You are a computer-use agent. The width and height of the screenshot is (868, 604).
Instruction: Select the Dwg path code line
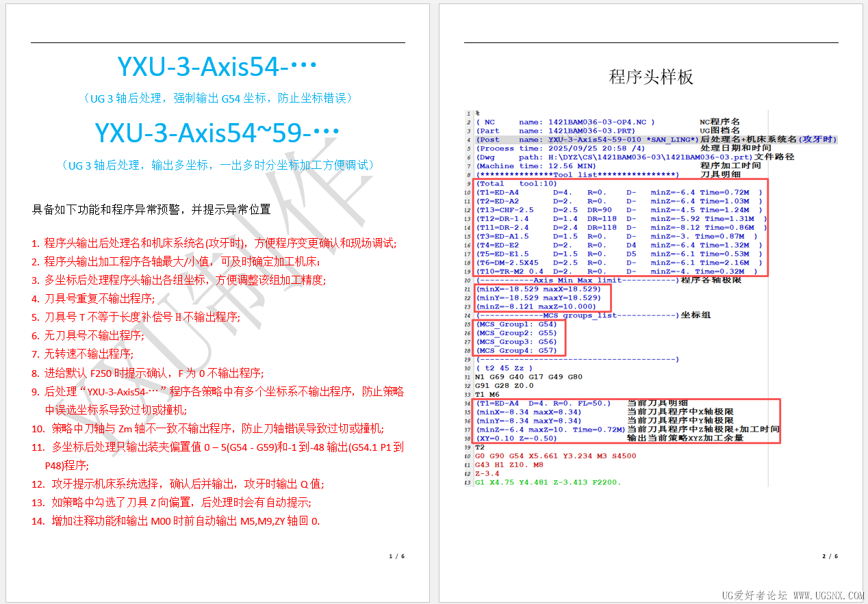(614, 157)
